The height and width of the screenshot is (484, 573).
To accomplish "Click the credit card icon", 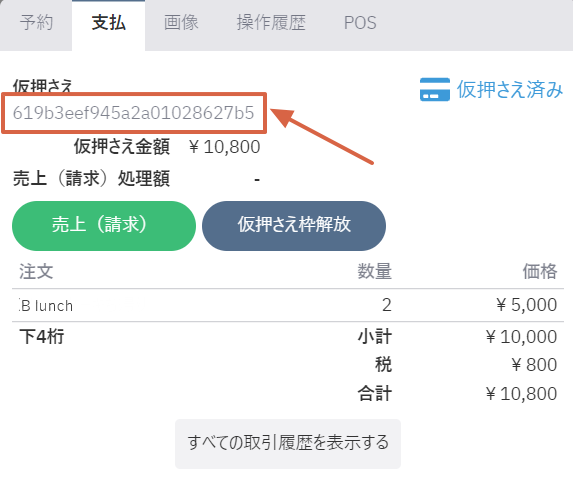I will [435, 89].
